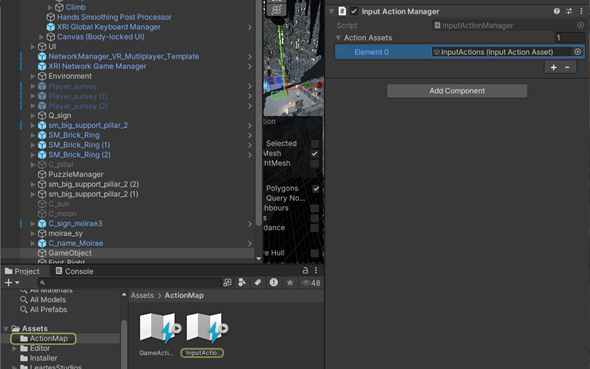
Task: Click ActionMap in the Project breadcrumb
Action: pos(184,295)
